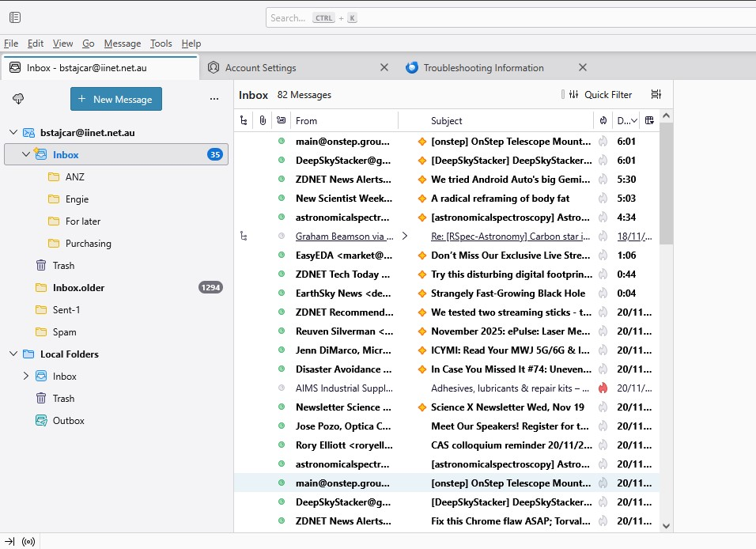Click the thread column header icon

[243, 121]
